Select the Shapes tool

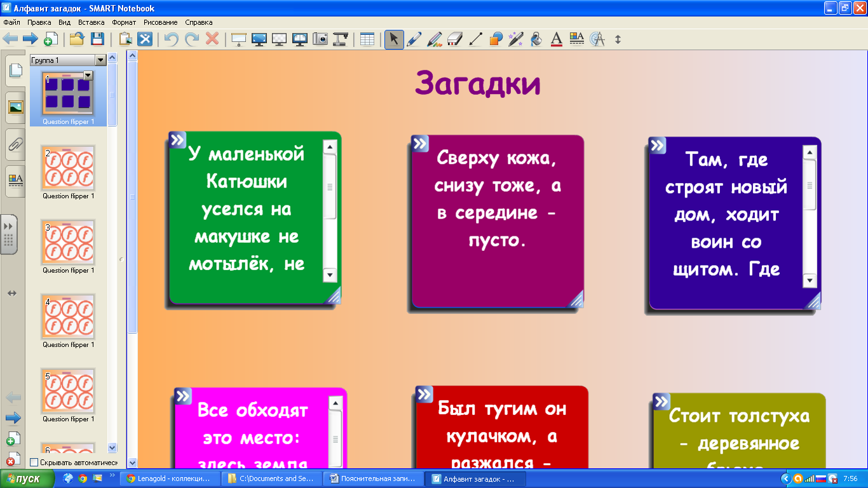pyautogui.click(x=496, y=39)
